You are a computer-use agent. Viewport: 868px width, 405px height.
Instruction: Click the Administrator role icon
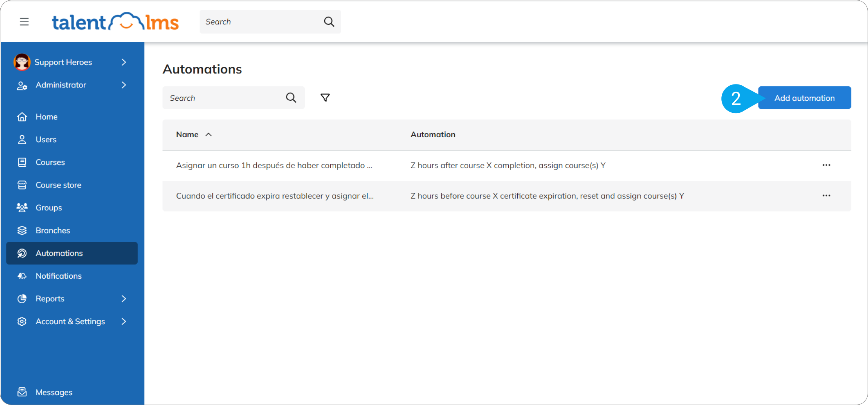[22, 86]
